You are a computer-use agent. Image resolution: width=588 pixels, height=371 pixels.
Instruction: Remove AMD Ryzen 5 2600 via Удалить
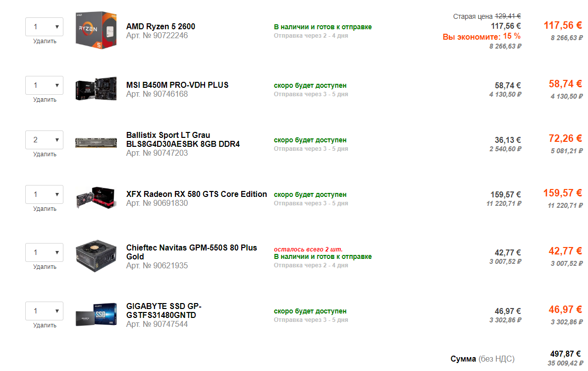pos(45,41)
